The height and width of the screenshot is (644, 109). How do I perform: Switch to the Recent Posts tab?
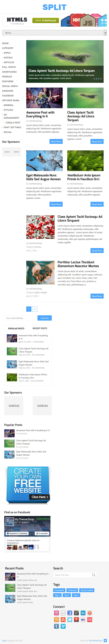pos(40,328)
